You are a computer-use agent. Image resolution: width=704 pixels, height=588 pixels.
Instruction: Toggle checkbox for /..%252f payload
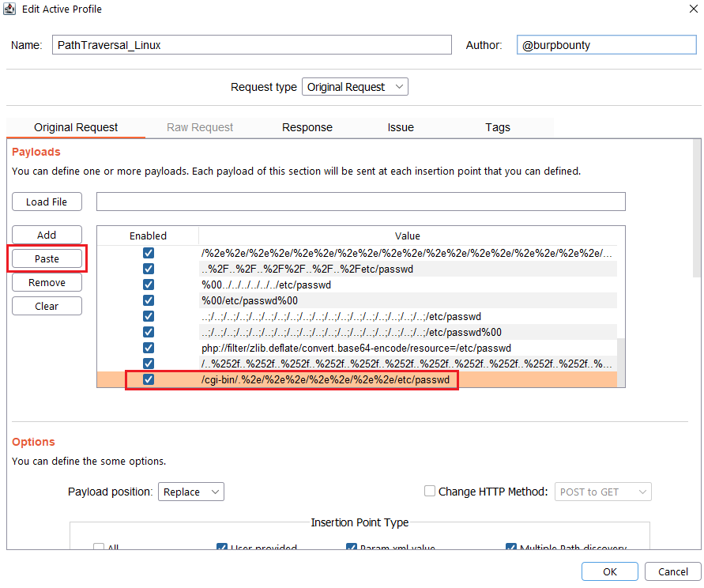[x=149, y=364]
